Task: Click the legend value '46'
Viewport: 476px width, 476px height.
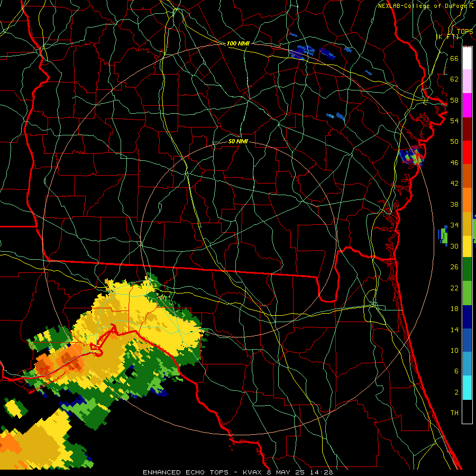Action: (x=454, y=163)
